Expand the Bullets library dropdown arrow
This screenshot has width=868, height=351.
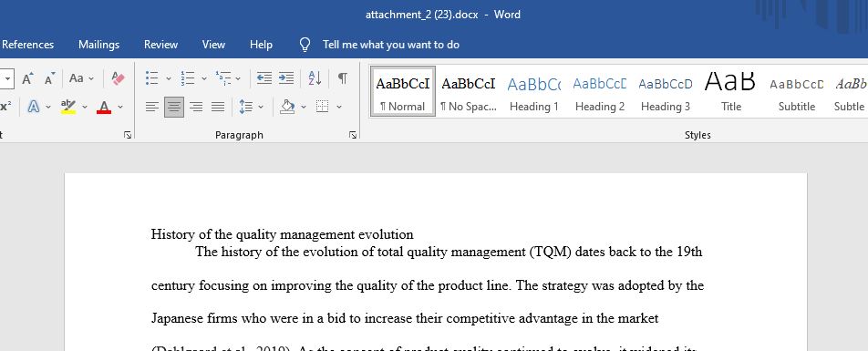(169, 78)
